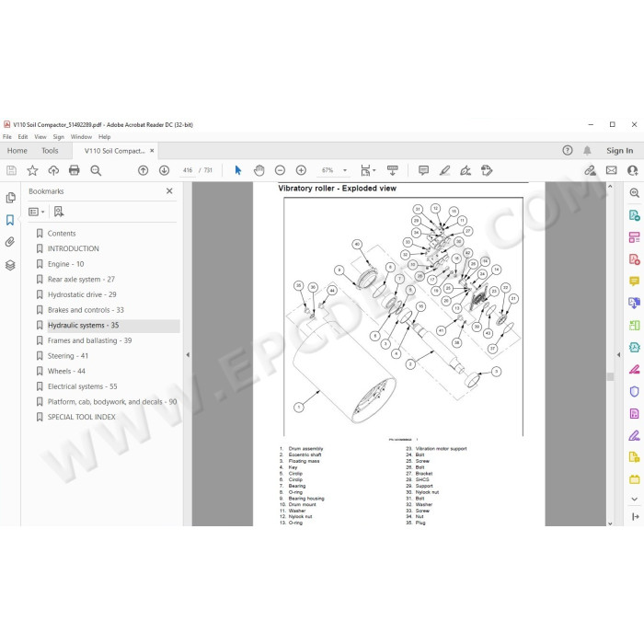Add a sticky note comment
The image size is (644, 644).
click(423, 170)
